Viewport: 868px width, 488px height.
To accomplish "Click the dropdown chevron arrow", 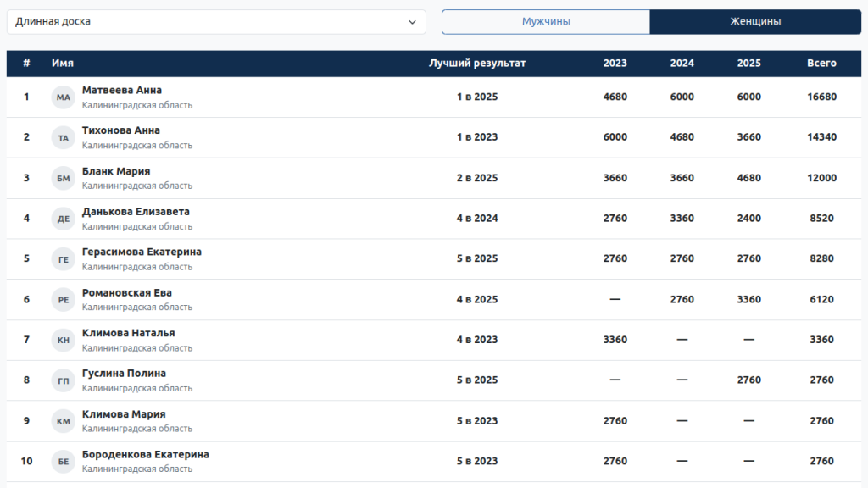I will [x=413, y=22].
